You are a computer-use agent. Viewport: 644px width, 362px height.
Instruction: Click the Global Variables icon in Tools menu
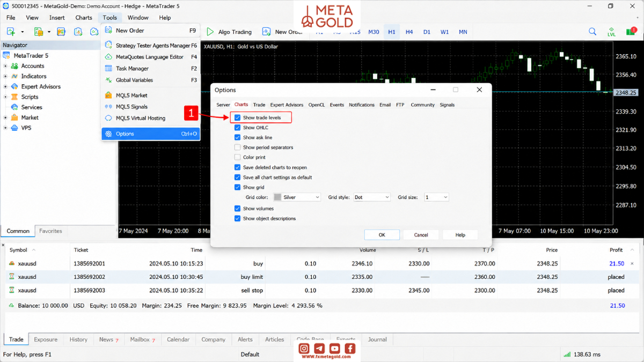pos(108,80)
